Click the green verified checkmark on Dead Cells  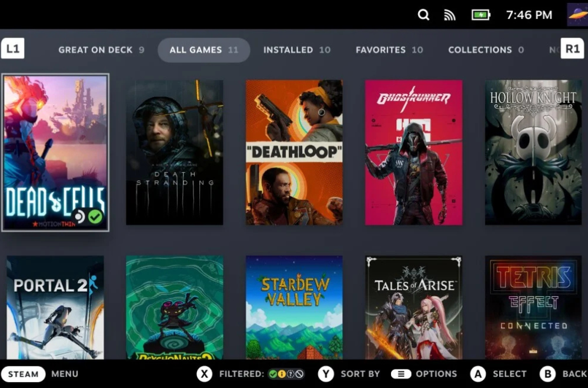click(x=95, y=217)
